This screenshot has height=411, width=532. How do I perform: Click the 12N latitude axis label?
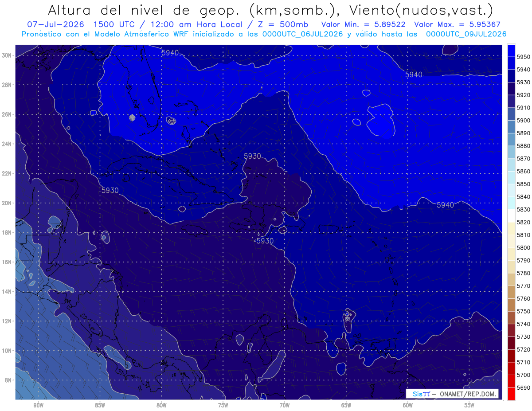click(7, 321)
